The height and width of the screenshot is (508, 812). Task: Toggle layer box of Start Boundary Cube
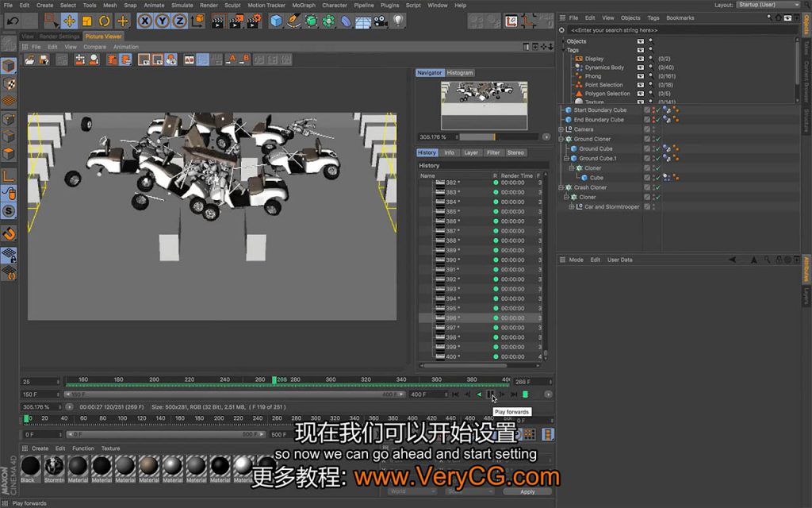(x=647, y=110)
